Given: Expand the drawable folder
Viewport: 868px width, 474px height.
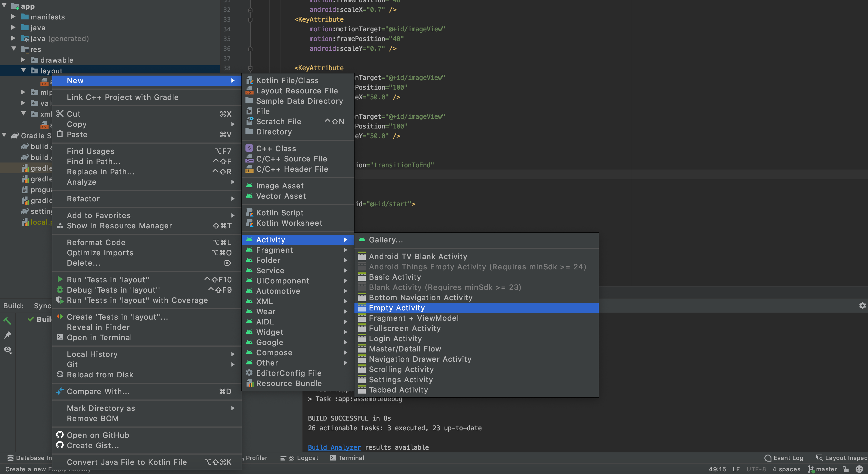Looking at the screenshot, I should (x=23, y=60).
